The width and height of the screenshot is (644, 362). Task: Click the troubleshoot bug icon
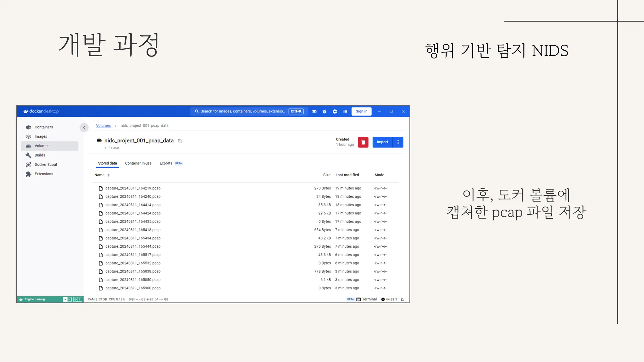tap(324, 112)
